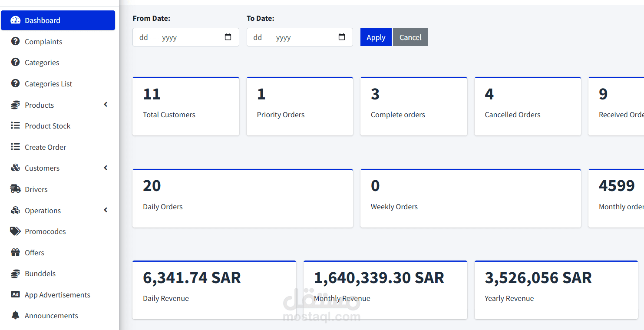The height and width of the screenshot is (330, 644).
Task: Focus the From Date input field
Action: pos(178,37)
